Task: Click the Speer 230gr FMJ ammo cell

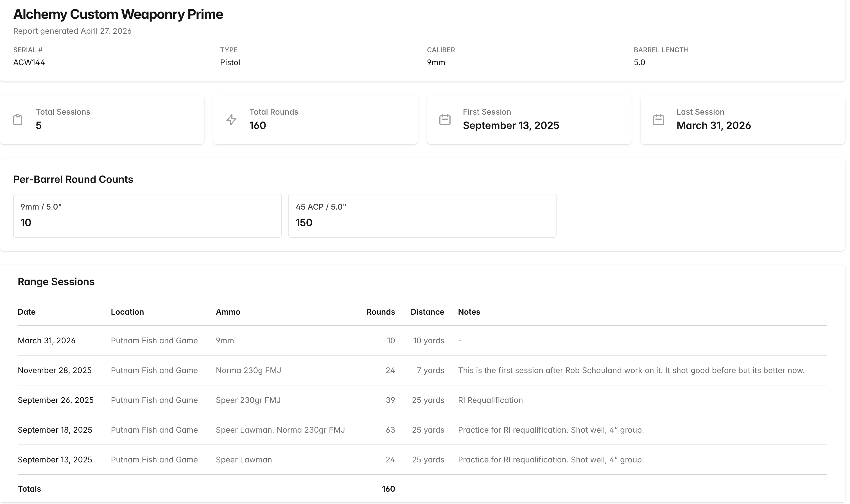Action: (x=248, y=400)
